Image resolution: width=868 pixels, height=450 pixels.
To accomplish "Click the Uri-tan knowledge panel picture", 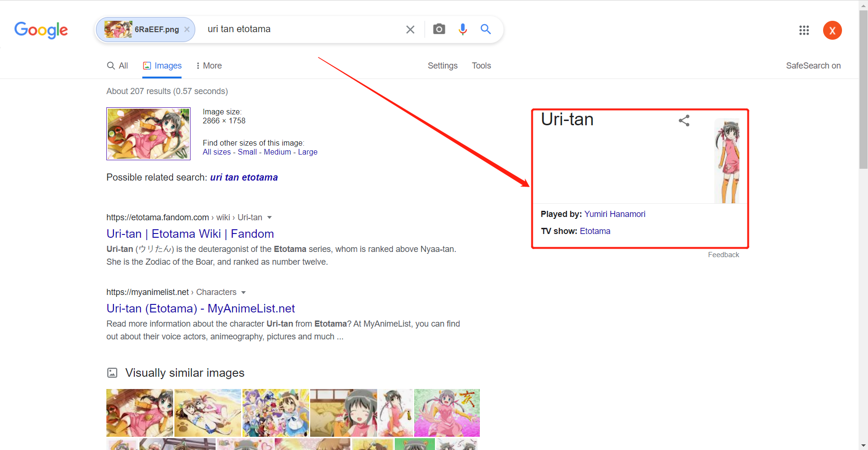I will (727, 161).
